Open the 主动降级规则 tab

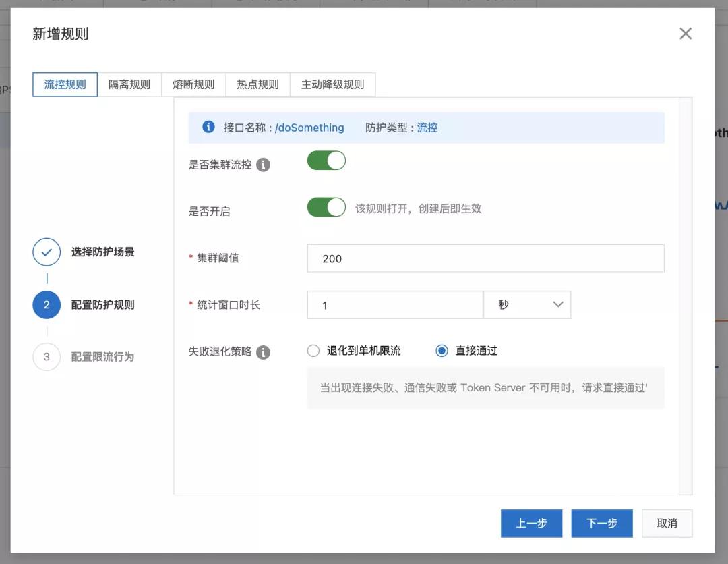click(332, 85)
